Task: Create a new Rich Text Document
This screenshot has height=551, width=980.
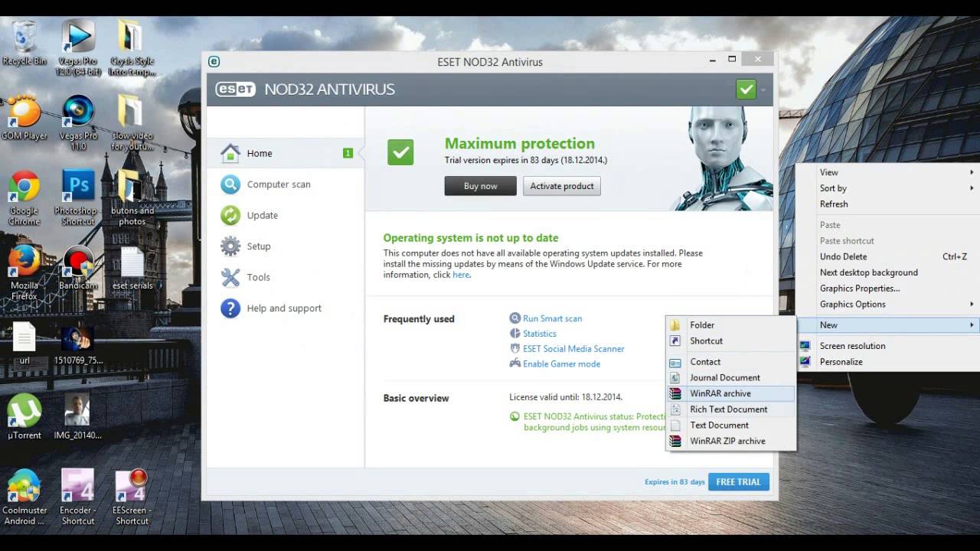Action: (731, 409)
